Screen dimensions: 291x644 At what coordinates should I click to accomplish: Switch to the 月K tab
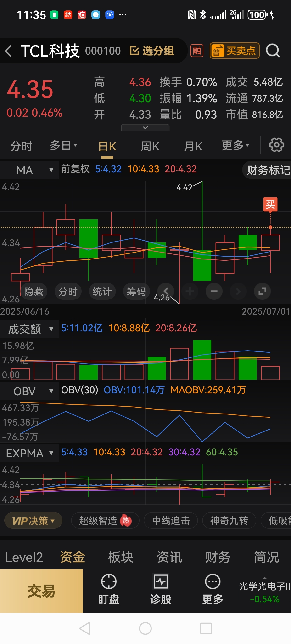193,146
